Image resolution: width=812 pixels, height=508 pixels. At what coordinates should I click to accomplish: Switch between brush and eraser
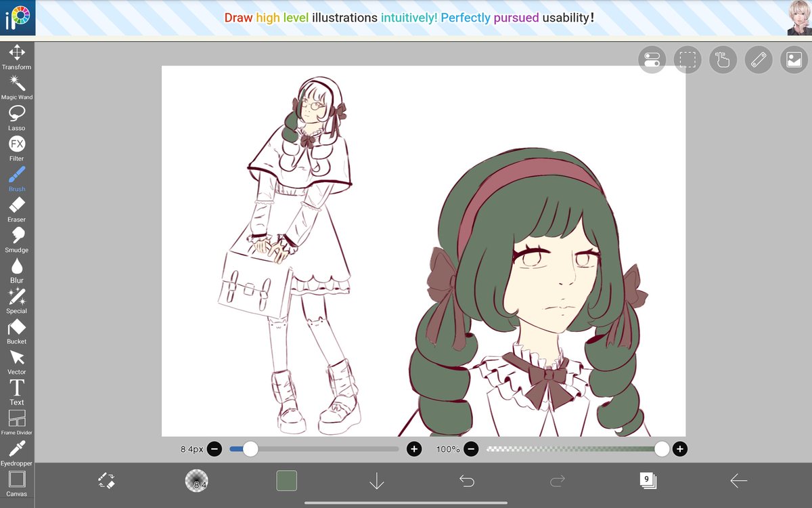click(x=106, y=481)
